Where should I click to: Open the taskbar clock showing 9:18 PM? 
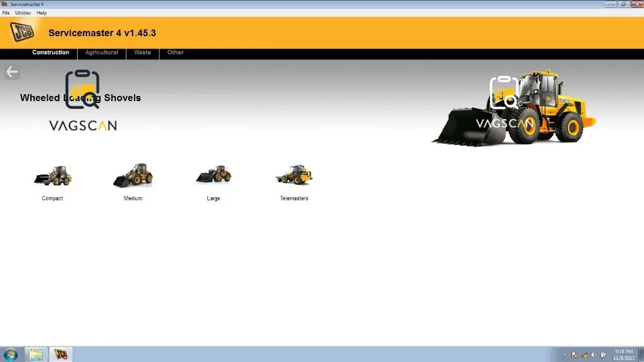pos(624,355)
